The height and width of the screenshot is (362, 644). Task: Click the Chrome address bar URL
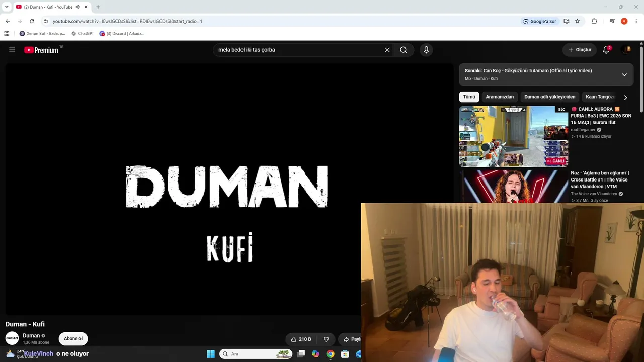point(127,21)
